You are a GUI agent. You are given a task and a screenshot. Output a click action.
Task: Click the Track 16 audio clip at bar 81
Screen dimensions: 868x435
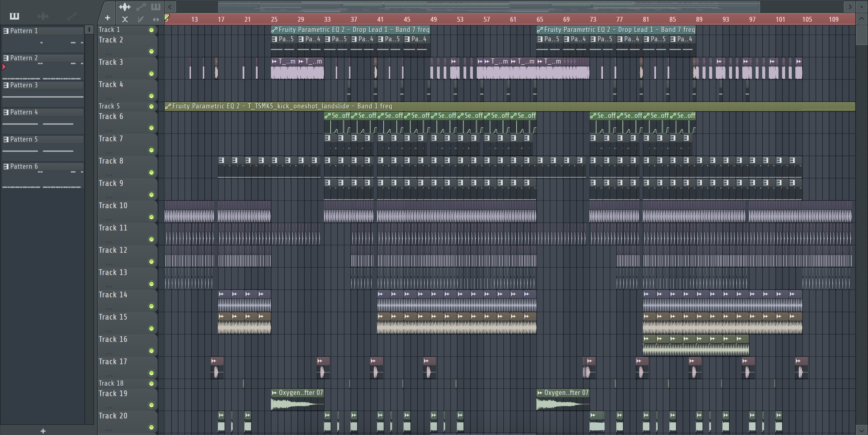tap(649, 346)
